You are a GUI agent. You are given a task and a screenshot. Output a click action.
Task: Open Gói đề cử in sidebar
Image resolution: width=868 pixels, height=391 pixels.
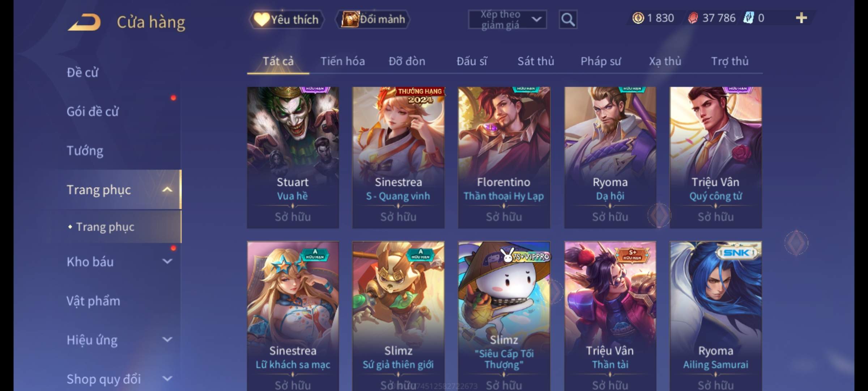pos(93,112)
